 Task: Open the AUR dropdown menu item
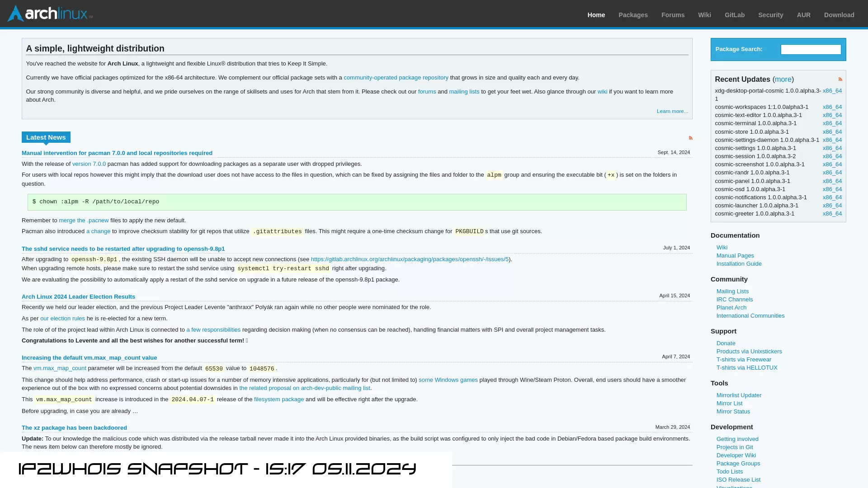click(803, 15)
